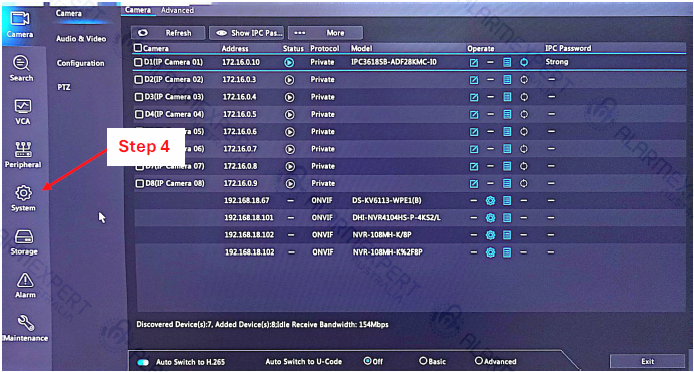This screenshot has height=372, width=694.
Task: Add discovered device 192.168.18.67 gear icon
Action: 490,201
